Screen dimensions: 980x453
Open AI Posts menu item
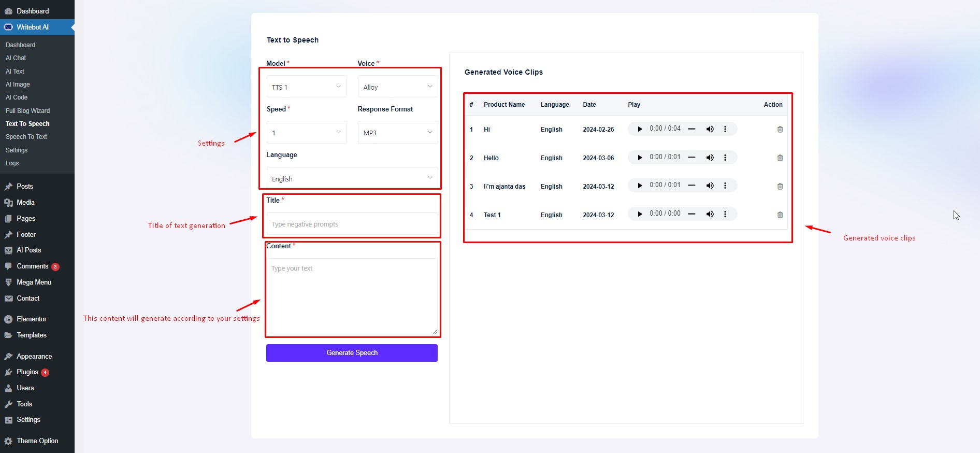(37, 250)
